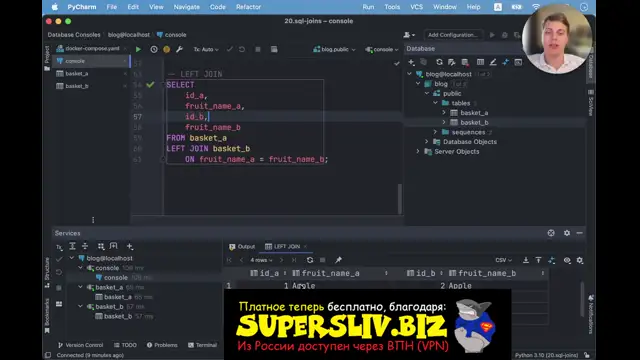Switch to the basket_a editor tab
Viewport: 640px width, 360px height.
[x=77, y=73]
